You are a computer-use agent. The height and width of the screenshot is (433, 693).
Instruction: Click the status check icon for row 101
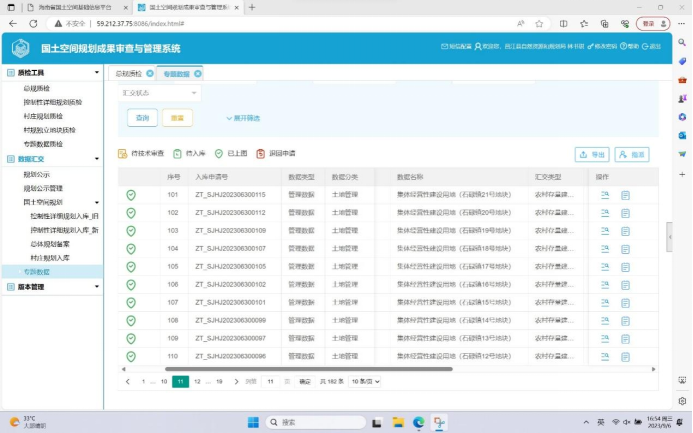click(x=131, y=195)
